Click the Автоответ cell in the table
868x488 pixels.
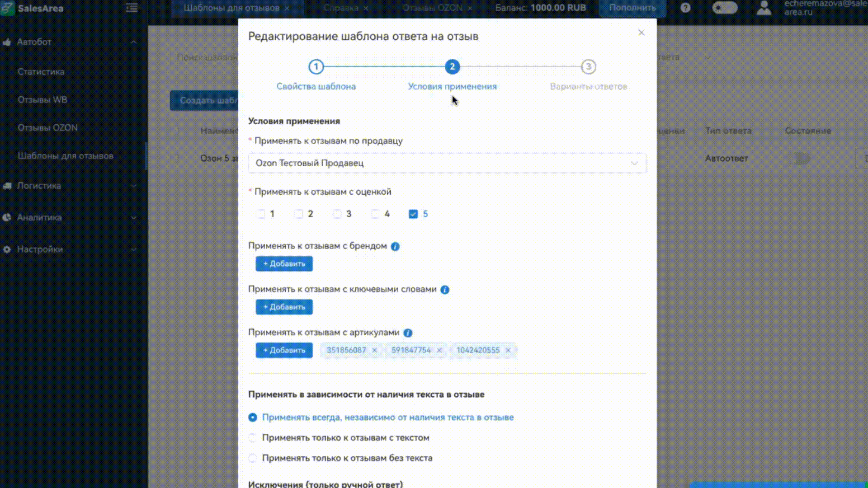(726, 159)
